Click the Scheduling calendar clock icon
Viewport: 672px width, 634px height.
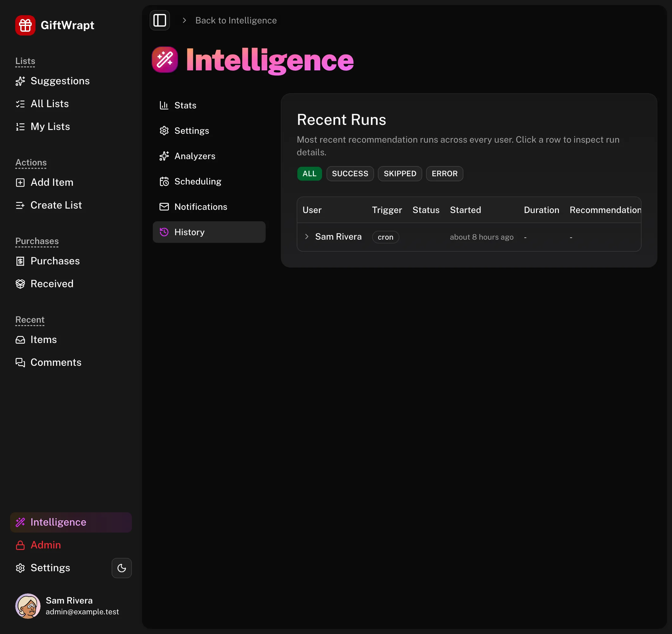click(164, 181)
